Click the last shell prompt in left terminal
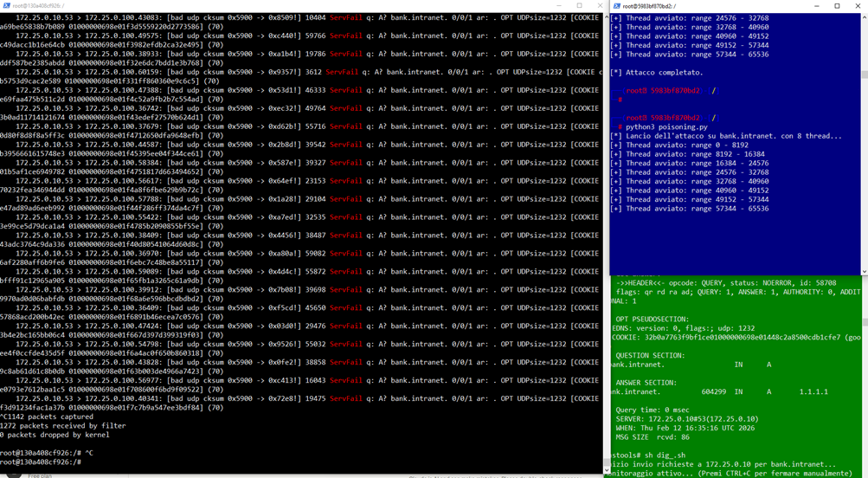 (x=41, y=462)
